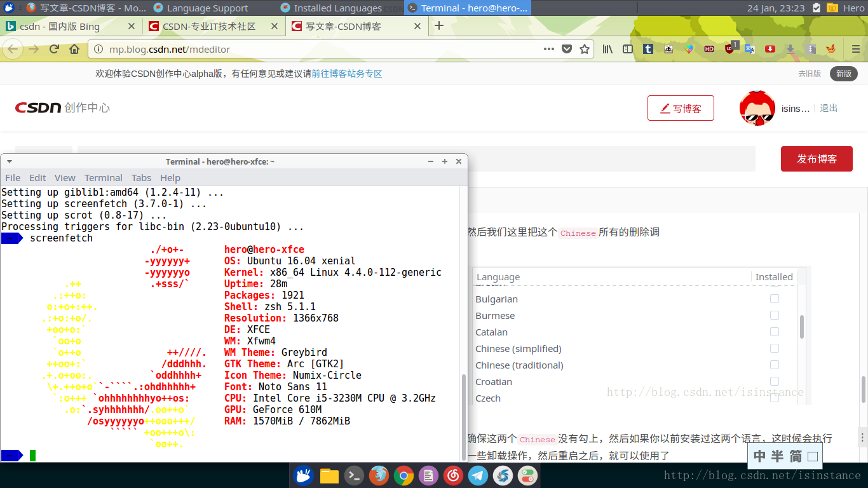This screenshot has height=488, width=868.
Task: Go to the browser Home page
Action: tap(74, 49)
